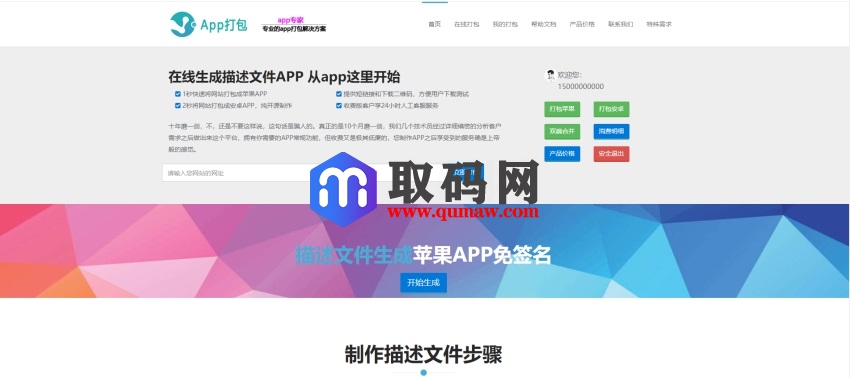Click the user avatar beside 欢迎您
Viewport: 850px width, 378px height.
(550, 75)
